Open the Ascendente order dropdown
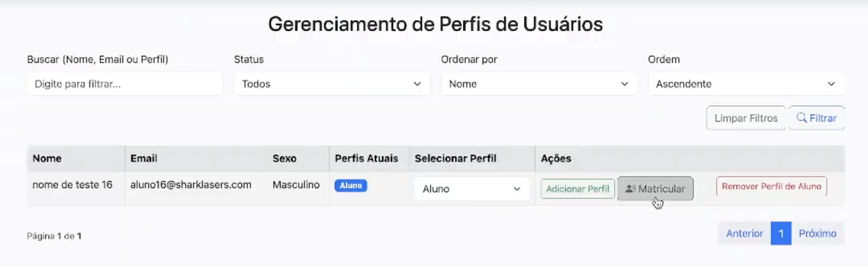Viewport: 868px width, 267px height. click(746, 84)
